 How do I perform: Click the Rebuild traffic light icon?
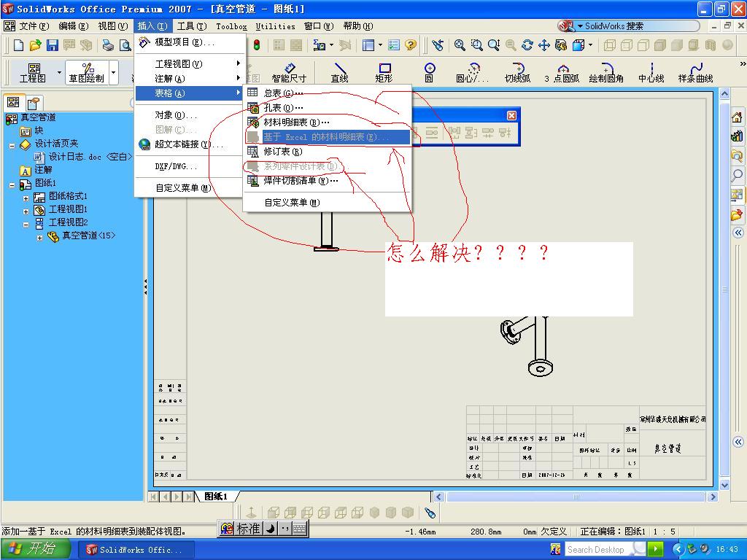point(257,45)
